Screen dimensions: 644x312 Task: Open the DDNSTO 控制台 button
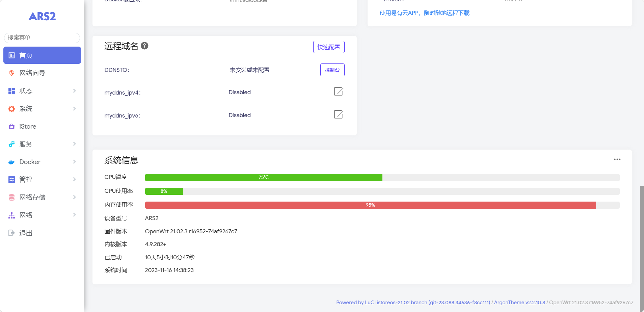point(332,70)
